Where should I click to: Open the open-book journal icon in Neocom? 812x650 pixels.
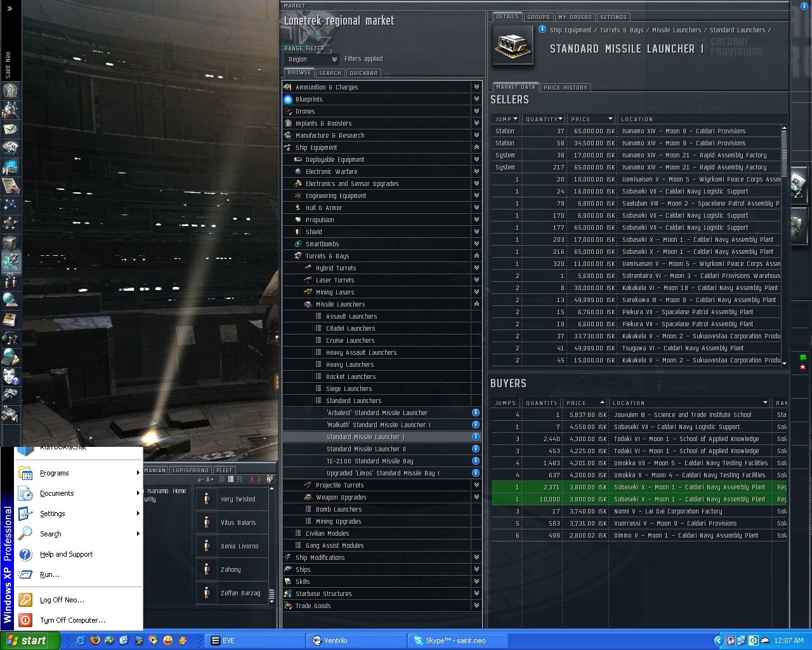click(x=10, y=319)
